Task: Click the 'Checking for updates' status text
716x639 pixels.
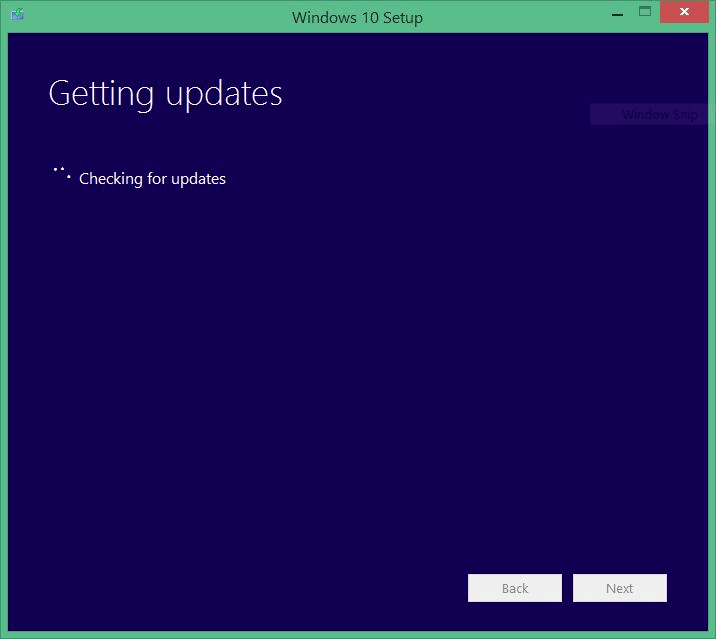Action: [152, 179]
